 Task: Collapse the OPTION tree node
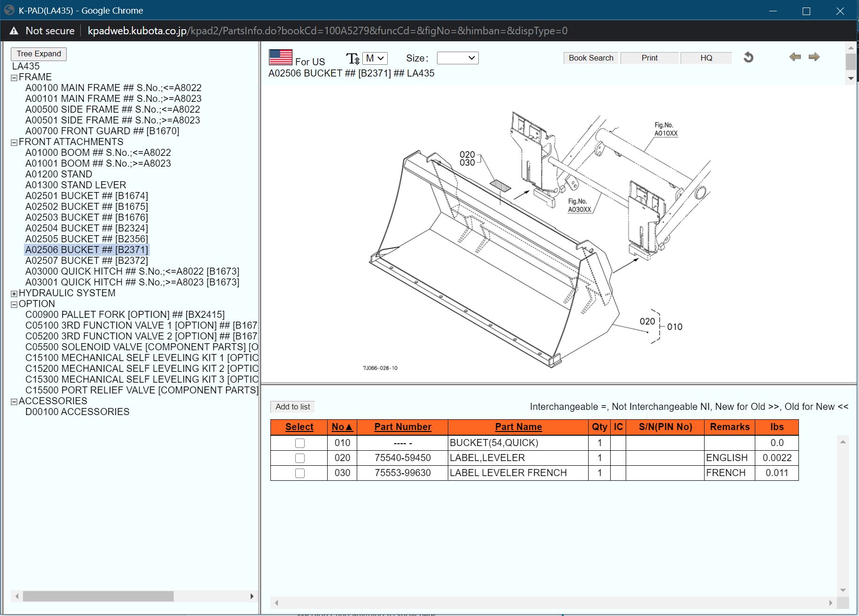click(x=14, y=305)
